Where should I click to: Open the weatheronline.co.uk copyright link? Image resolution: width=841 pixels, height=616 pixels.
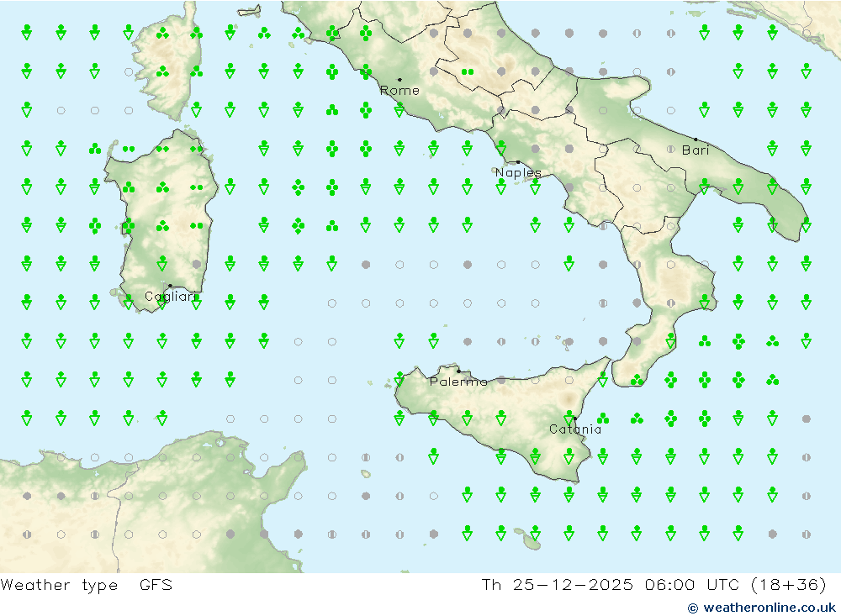[x=762, y=608]
